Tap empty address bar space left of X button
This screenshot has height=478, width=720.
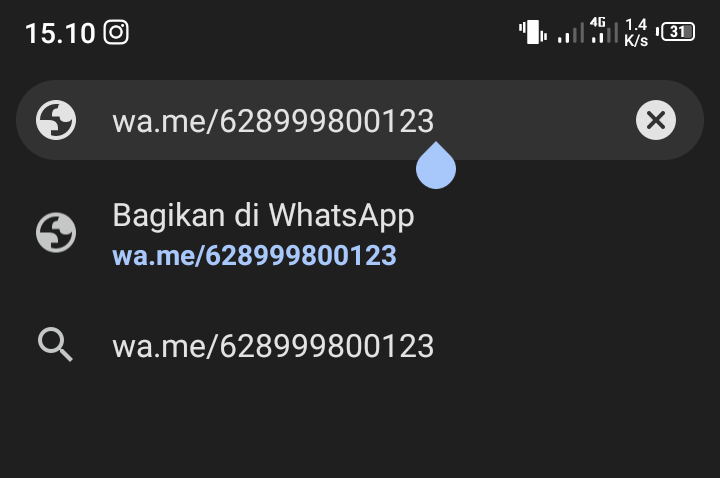(x=533, y=120)
